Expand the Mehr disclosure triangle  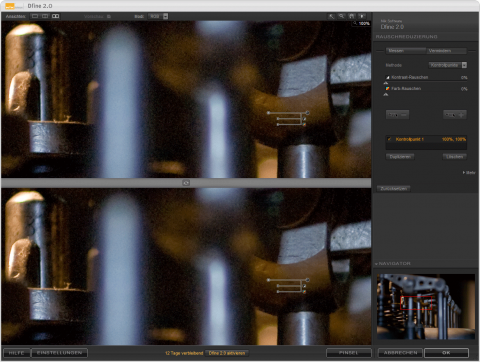[x=464, y=173]
